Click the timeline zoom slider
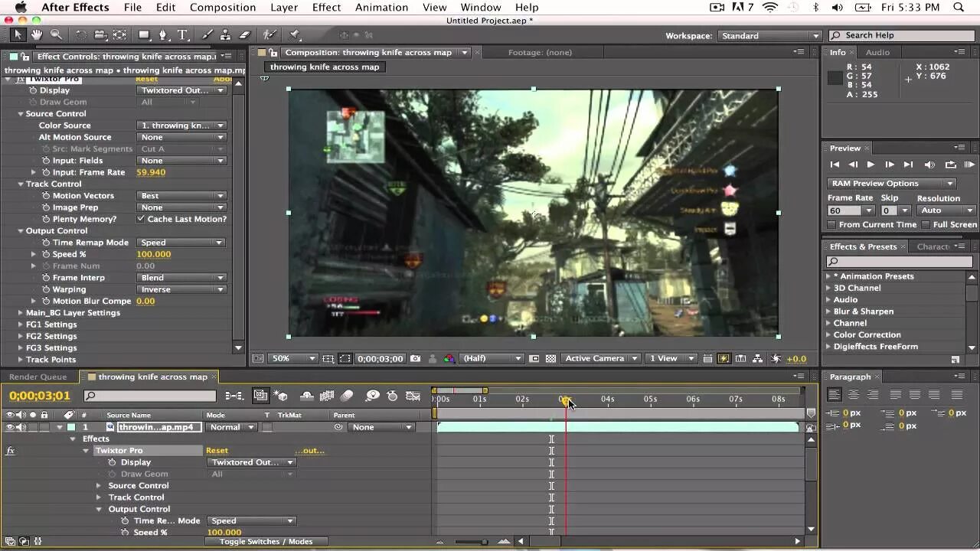This screenshot has height=551, width=980. (x=484, y=542)
